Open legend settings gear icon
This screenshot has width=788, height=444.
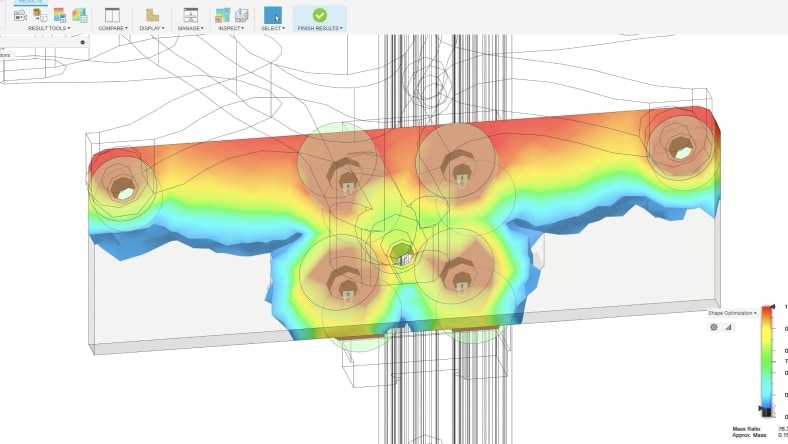pyautogui.click(x=714, y=327)
